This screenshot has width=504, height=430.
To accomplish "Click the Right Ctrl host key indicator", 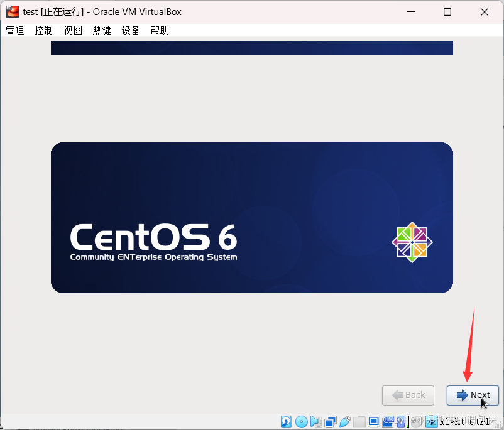I will (463, 422).
